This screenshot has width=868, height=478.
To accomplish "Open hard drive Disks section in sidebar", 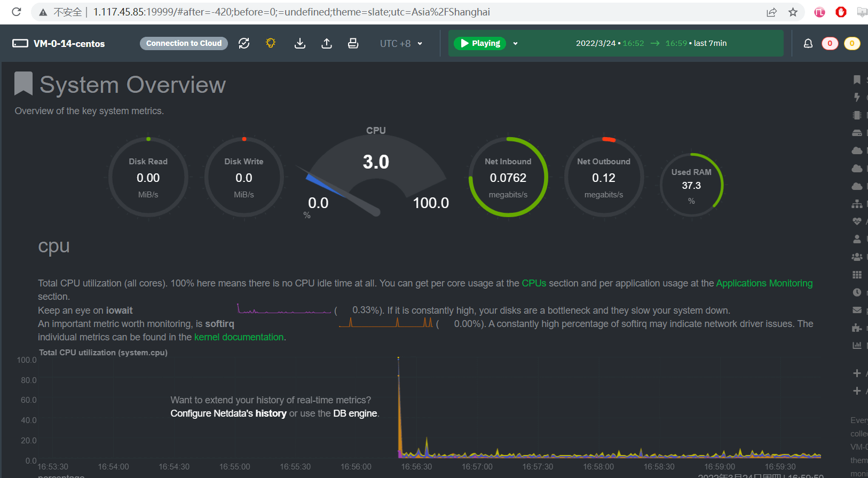I will pyautogui.click(x=857, y=133).
